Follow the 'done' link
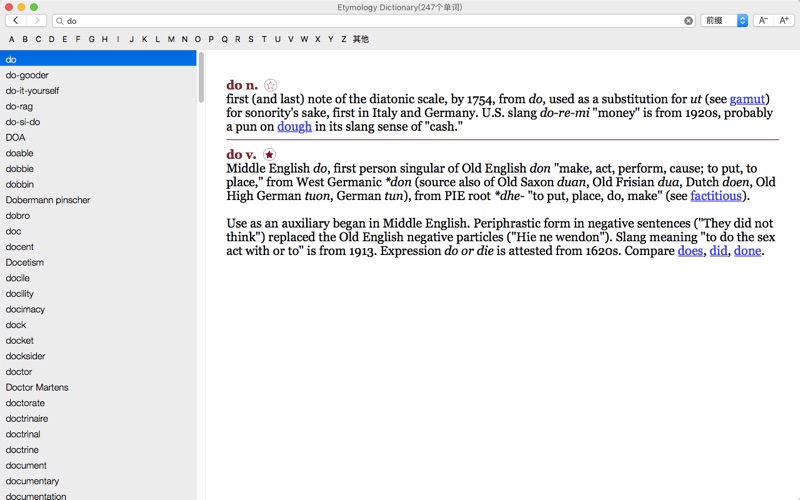This screenshot has height=500, width=800. [747, 251]
